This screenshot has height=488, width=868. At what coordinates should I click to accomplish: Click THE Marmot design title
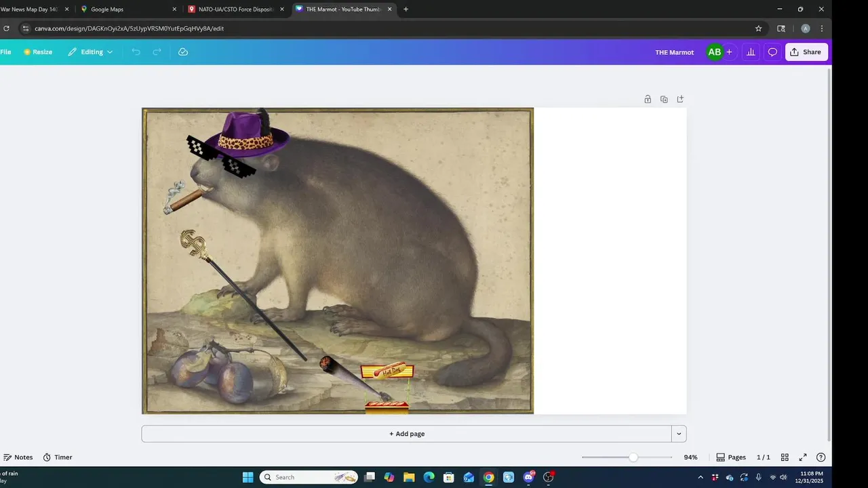point(674,52)
